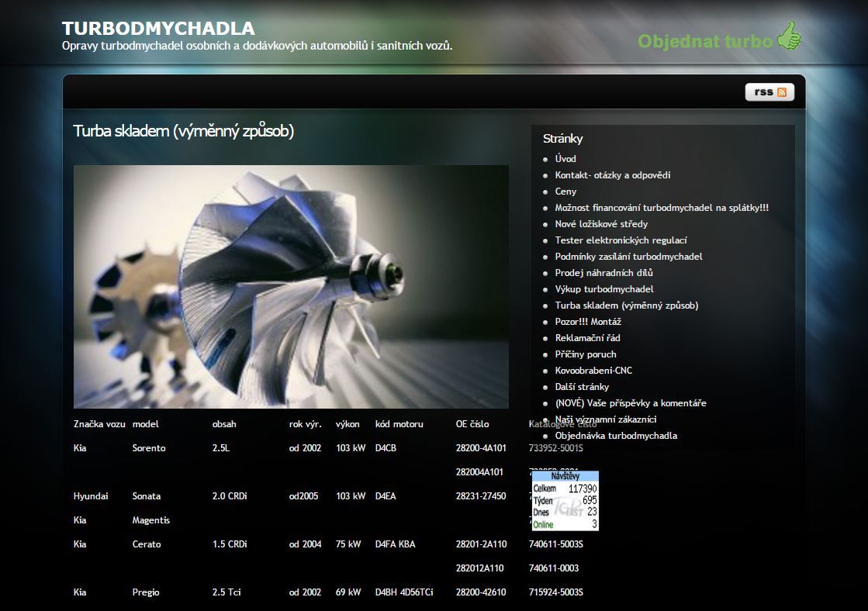The width and height of the screenshot is (868, 611).
Task: Click the D4CB engine code cell
Action: [386, 448]
